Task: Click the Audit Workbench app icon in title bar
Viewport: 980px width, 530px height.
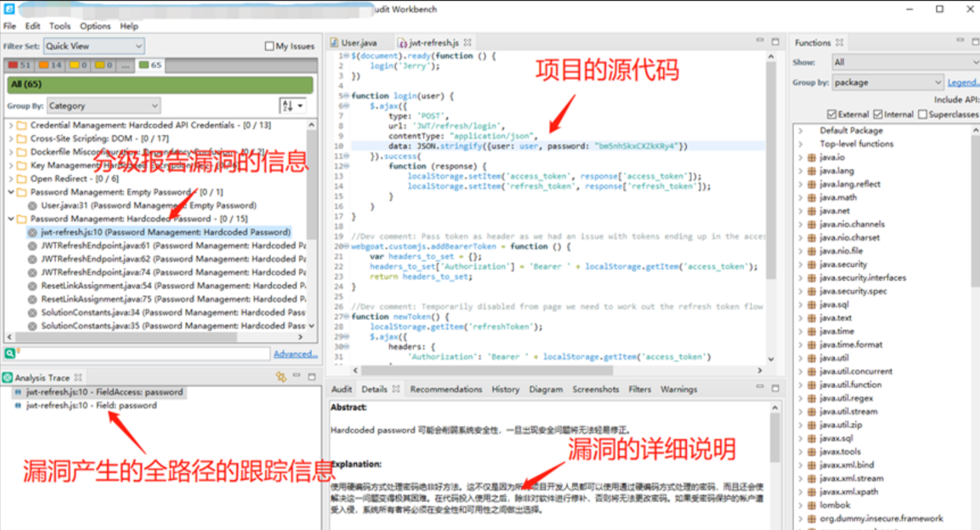Action: [9, 9]
